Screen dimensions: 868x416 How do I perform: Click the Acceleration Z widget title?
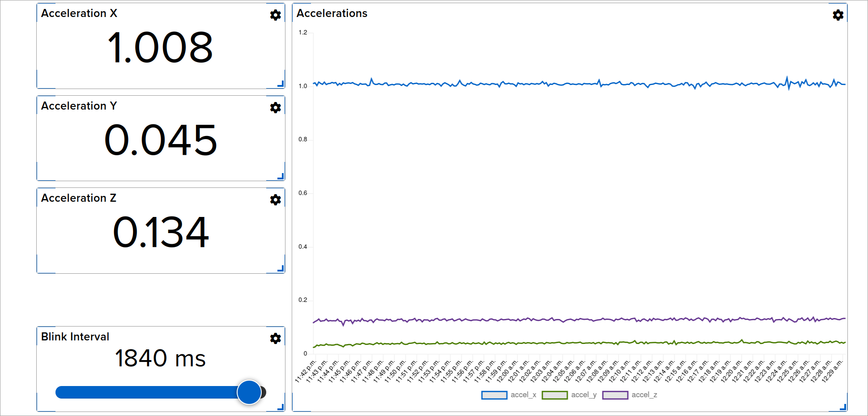(x=79, y=198)
